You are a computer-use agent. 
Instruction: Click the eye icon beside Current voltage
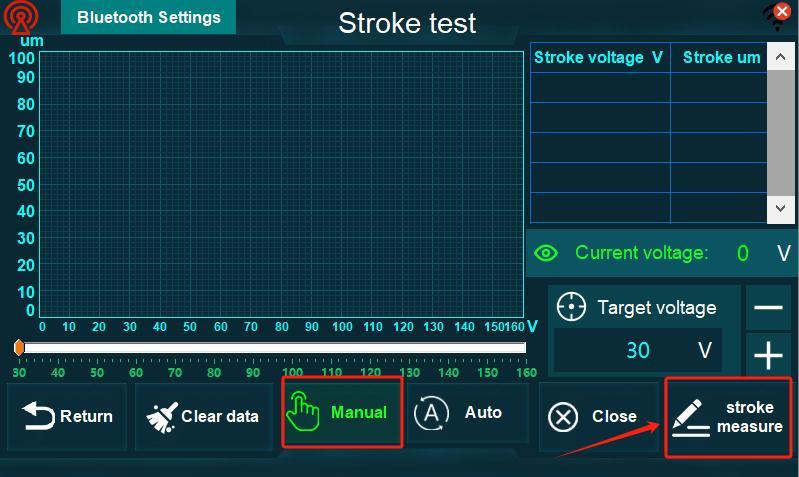click(x=546, y=253)
